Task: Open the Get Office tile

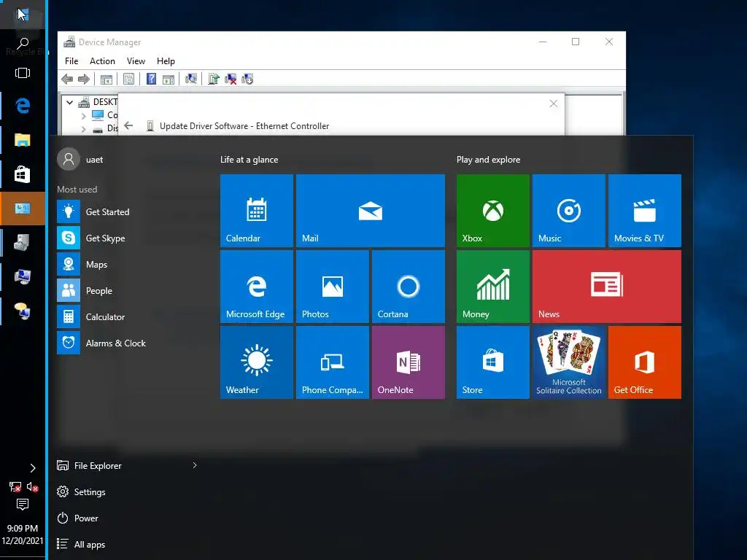Action: 645,362
